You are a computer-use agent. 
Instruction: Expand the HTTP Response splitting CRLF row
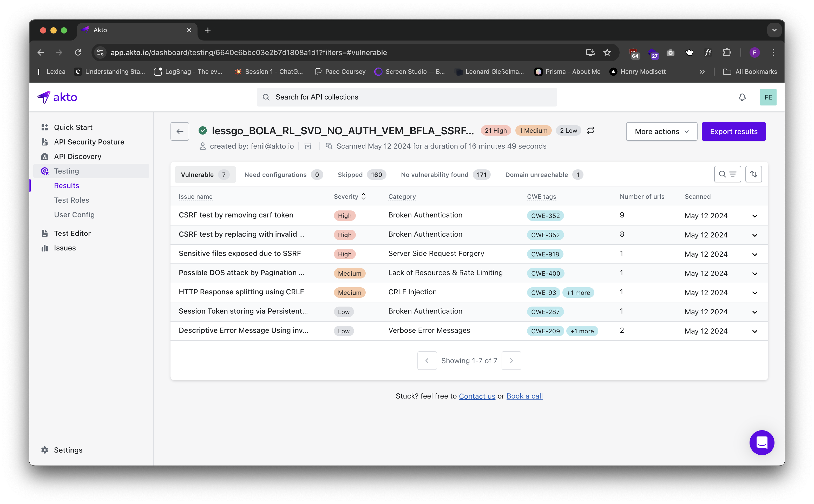click(755, 293)
